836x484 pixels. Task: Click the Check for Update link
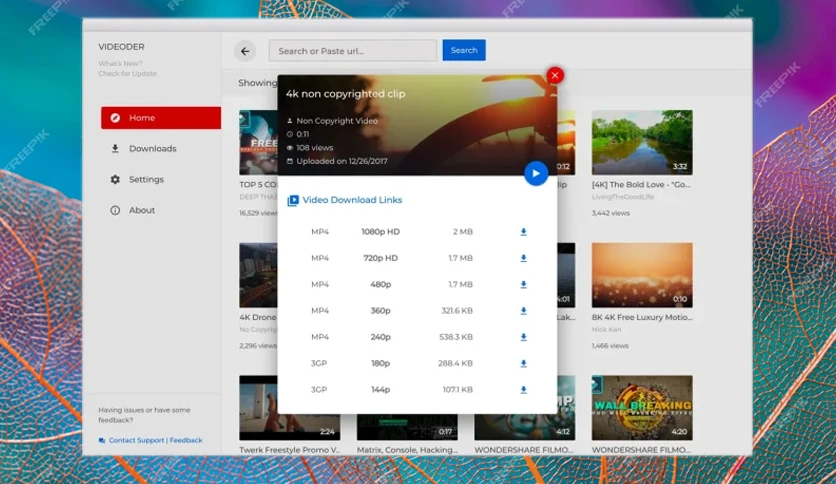coord(127,74)
